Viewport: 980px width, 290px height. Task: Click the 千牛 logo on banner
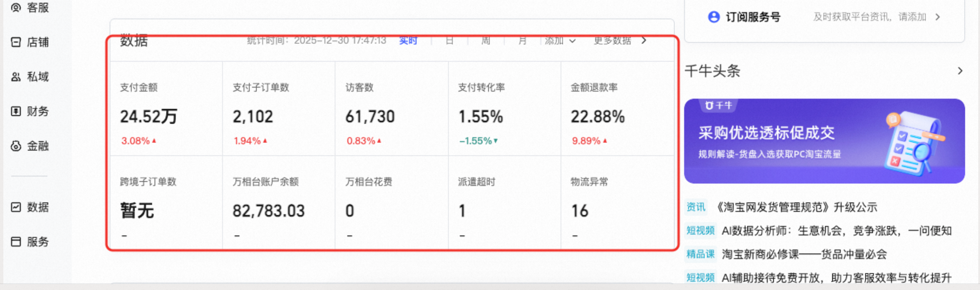pyautogui.click(x=719, y=106)
